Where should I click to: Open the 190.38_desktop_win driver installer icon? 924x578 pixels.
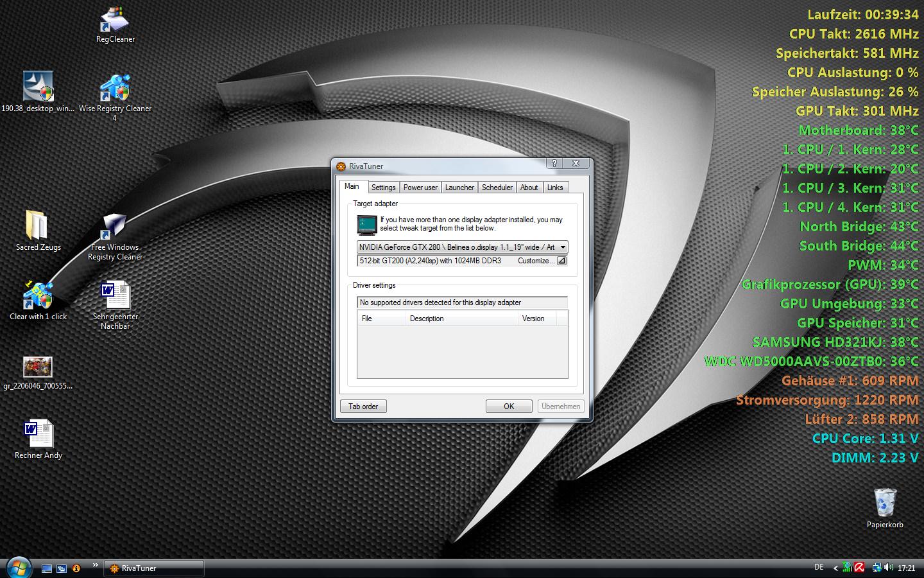38,91
